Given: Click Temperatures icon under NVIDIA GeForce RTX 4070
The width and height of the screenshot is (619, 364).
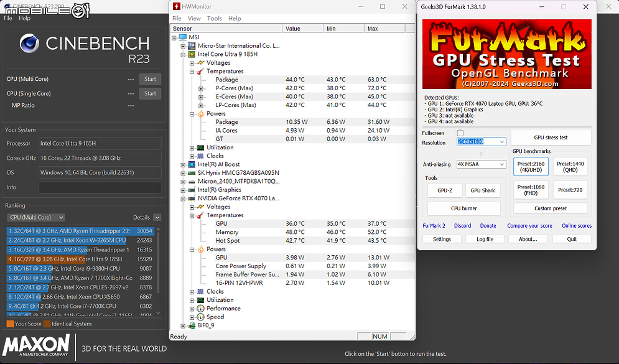Looking at the screenshot, I should coord(200,215).
